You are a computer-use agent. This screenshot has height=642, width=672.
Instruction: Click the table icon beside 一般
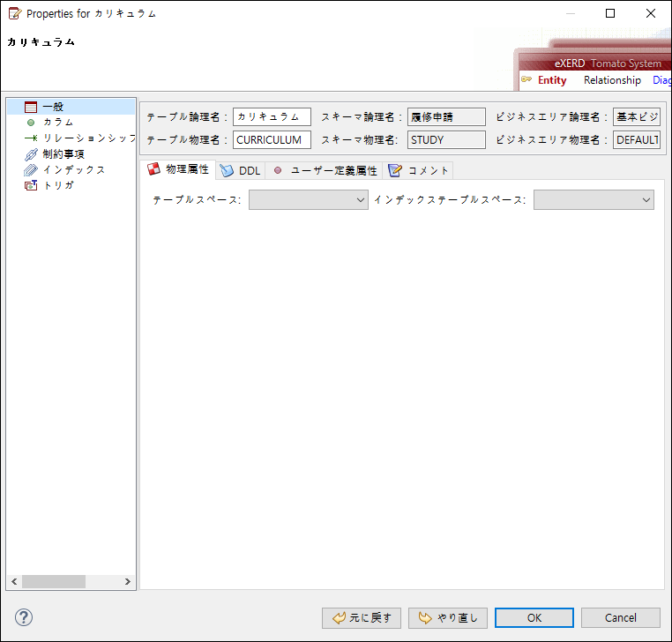pyautogui.click(x=31, y=107)
